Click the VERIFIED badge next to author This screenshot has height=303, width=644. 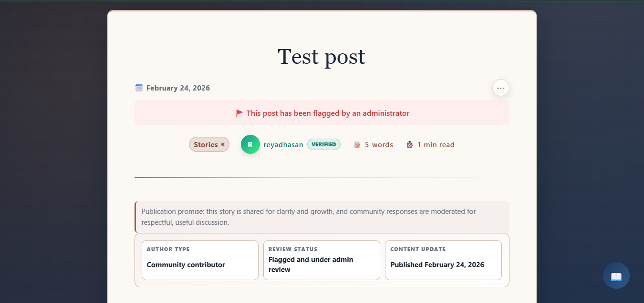(x=323, y=144)
